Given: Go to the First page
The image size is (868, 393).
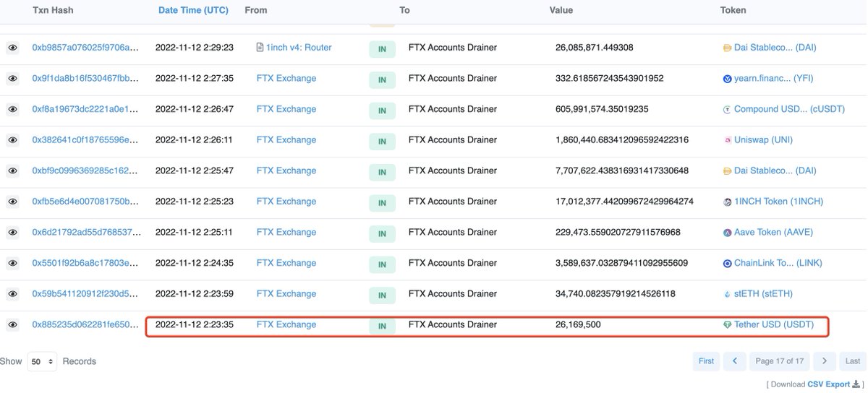Looking at the screenshot, I should (706, 360).
